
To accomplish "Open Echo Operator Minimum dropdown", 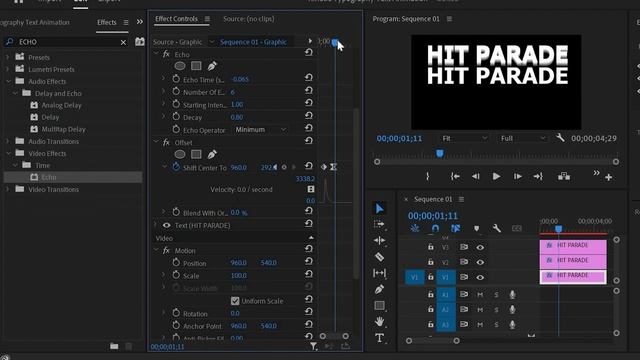I will pos(260,129).
